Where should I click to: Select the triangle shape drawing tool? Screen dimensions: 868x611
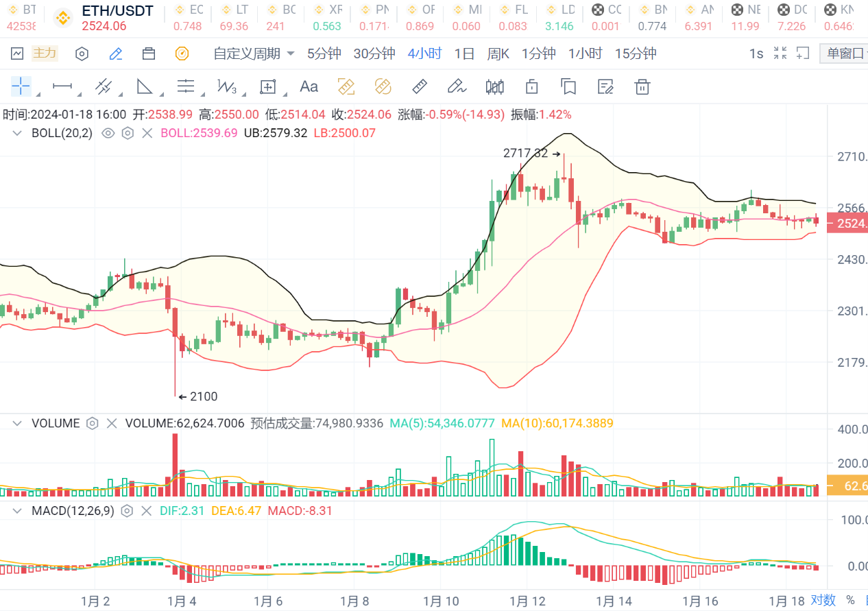145,86
